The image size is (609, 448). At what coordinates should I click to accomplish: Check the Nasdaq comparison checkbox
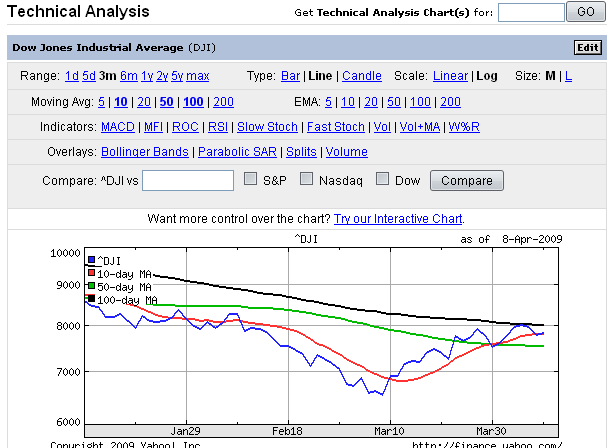(306, 179)
